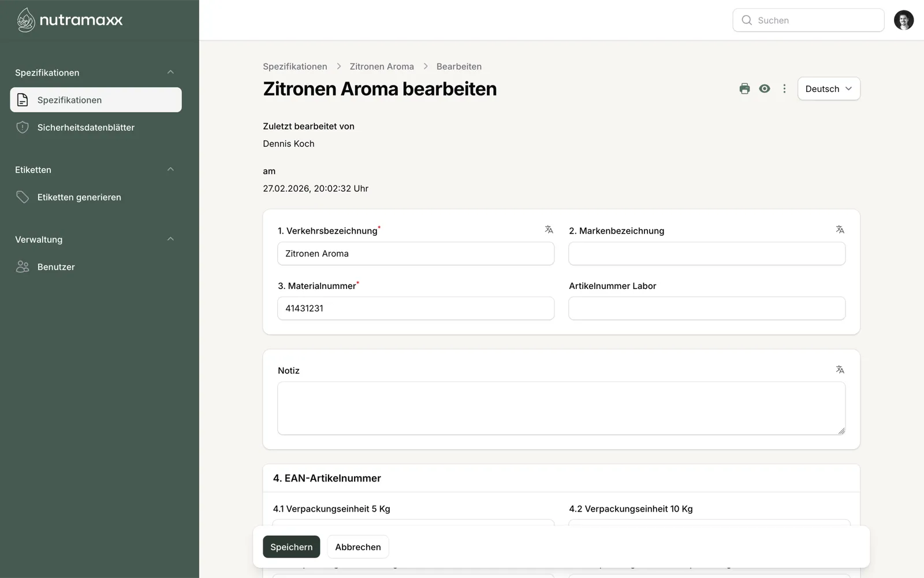Screen dimensions: 924x578
Task: Click the Etiketten generieren tag icon
Action: [x=23, y=197]
